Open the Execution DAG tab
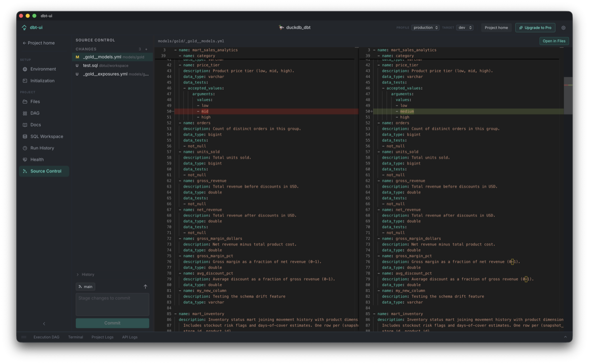589x364 pixels. (x=46, y=337)
